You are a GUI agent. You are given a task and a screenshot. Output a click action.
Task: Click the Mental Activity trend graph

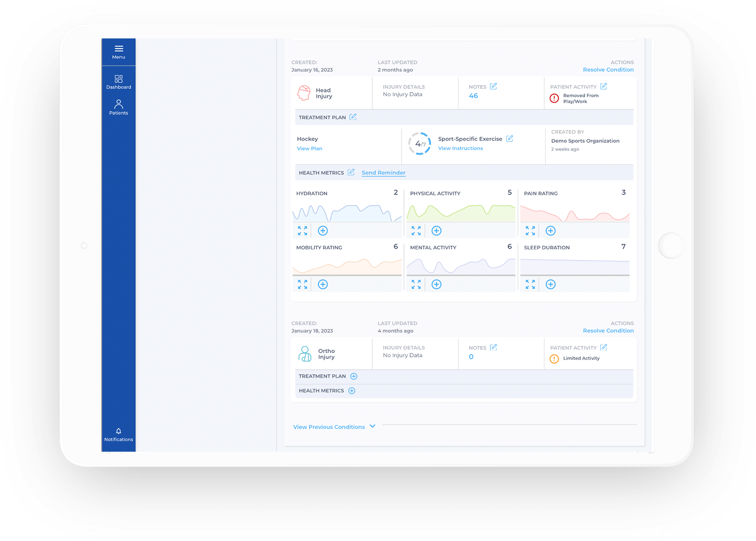(x=461, y=266)
